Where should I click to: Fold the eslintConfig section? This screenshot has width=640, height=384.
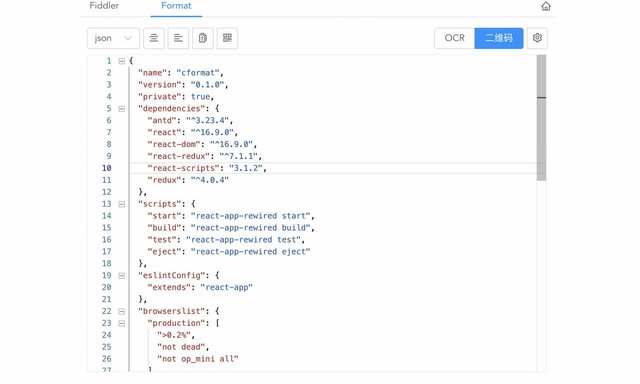pyautogui.click(x=122, y=275)
